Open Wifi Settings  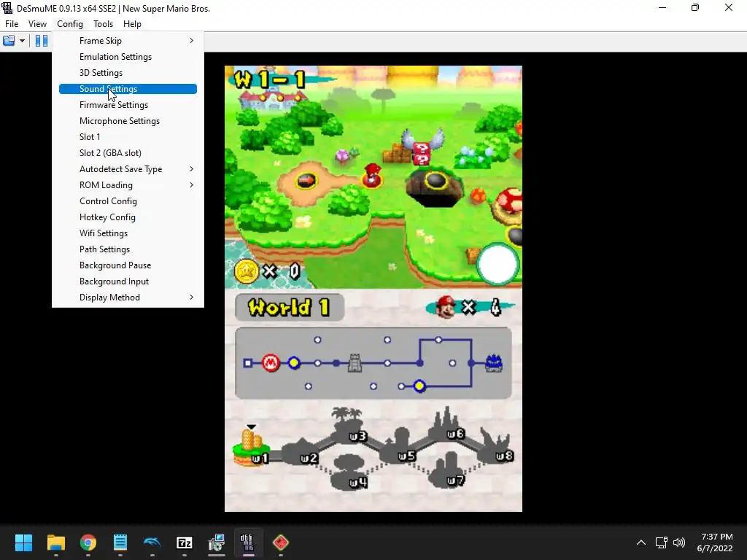click(128, 233)
